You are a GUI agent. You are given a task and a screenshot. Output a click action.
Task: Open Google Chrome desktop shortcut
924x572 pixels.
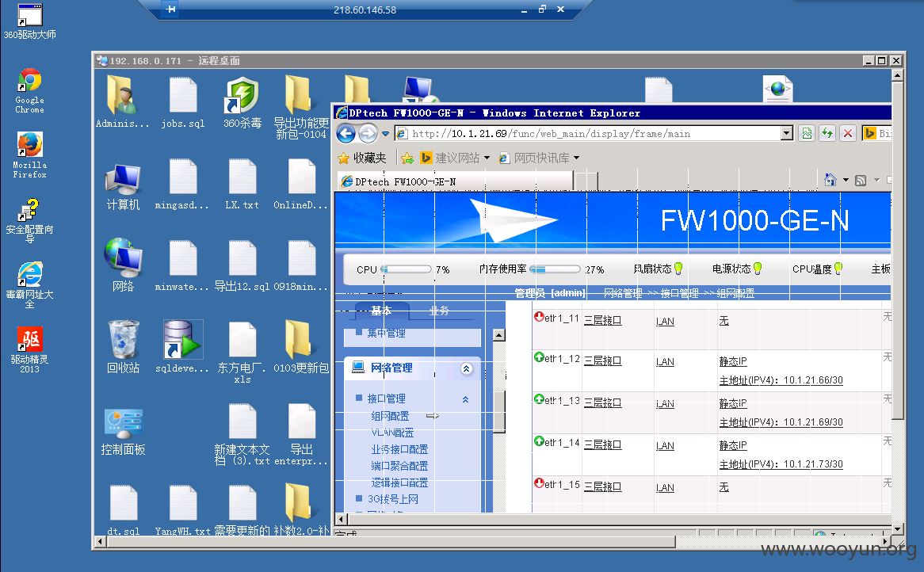(29, 91)
